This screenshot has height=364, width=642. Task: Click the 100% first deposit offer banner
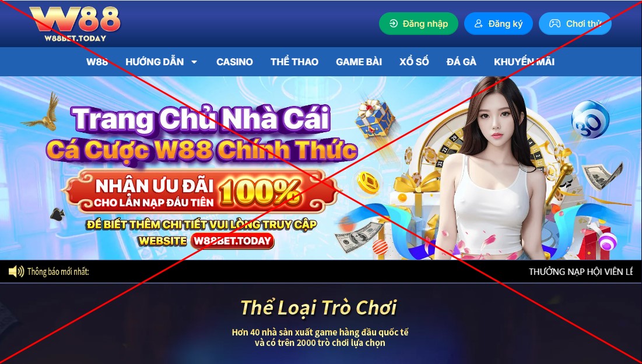click(201, 192)
